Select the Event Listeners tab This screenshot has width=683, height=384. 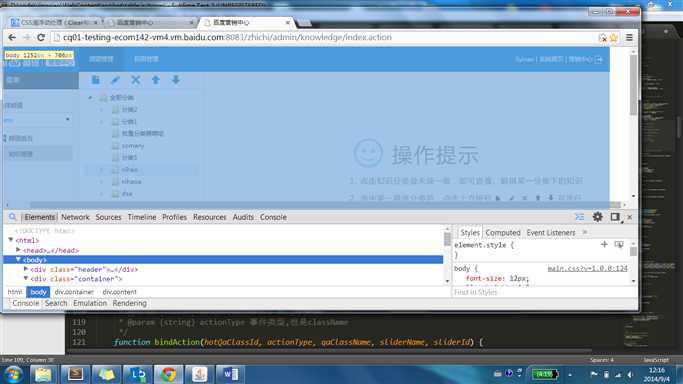(x=551, y=233)
